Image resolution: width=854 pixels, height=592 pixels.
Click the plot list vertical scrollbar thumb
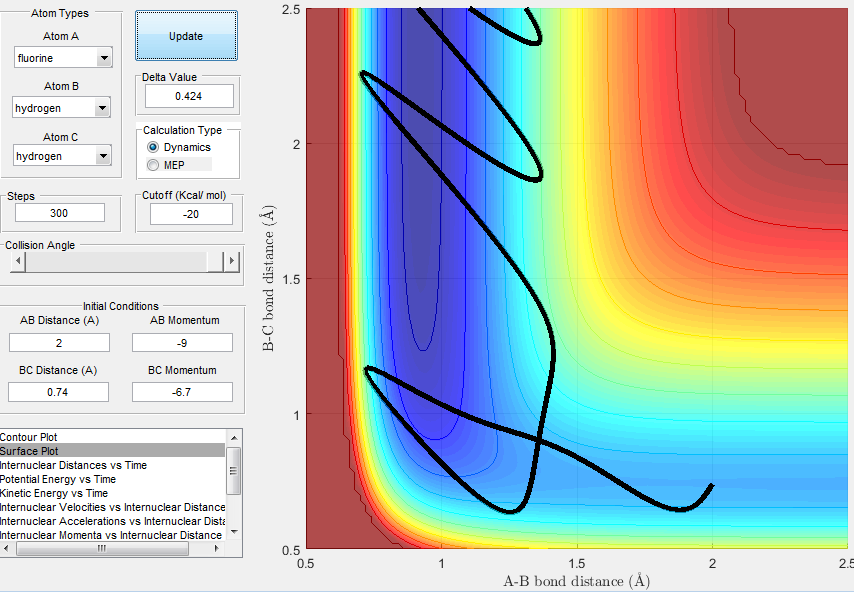(234, 471)
